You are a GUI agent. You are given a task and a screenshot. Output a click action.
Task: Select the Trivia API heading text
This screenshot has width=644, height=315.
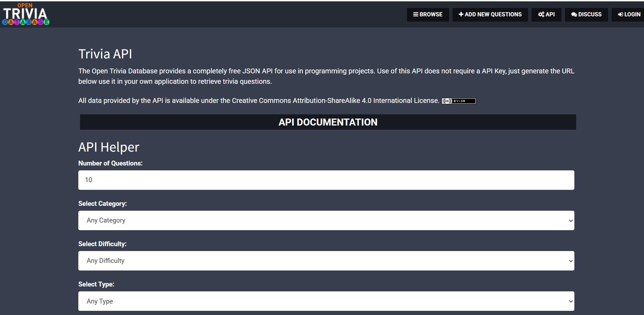click(105, 54)
